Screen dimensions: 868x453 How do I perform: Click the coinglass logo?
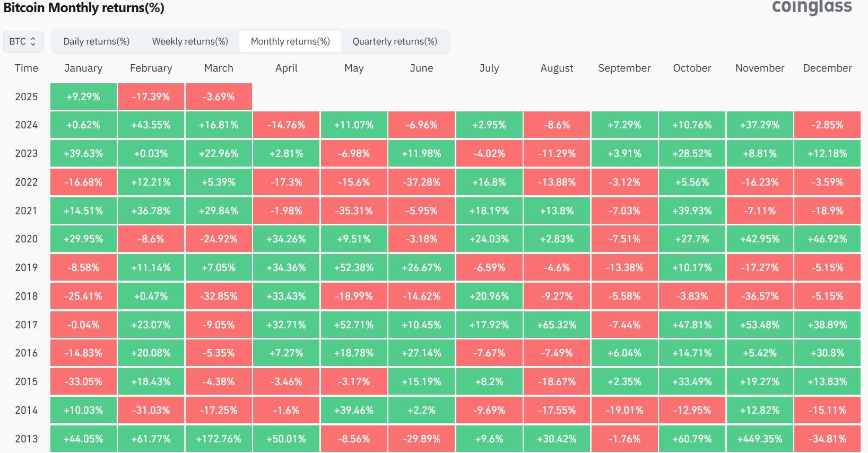point(812,7)
